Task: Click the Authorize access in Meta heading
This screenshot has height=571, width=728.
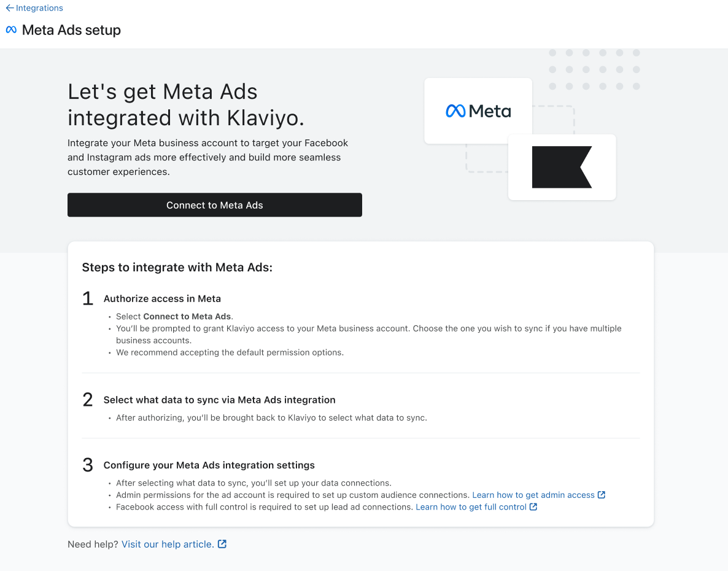Action: [162, 299]
